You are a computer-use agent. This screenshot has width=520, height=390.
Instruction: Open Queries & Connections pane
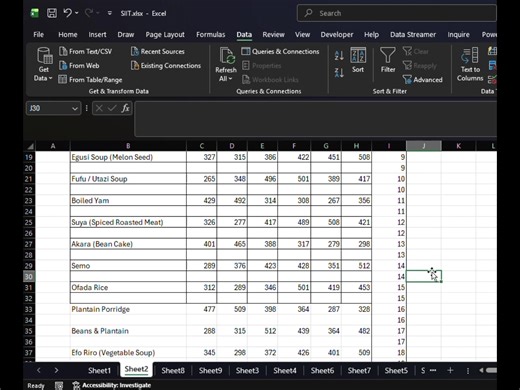pos(280,51)
